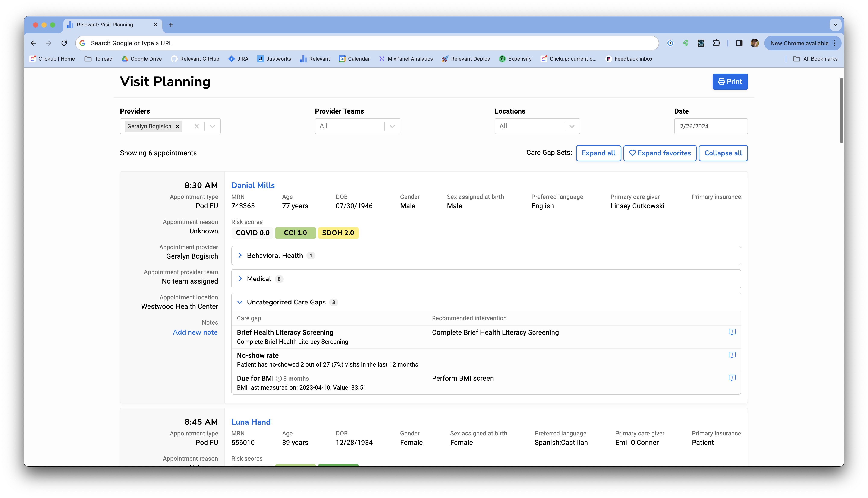Remove Geralyn Bogisich from Providers filter
Screen dimensions: 868x498
(177, 126)
